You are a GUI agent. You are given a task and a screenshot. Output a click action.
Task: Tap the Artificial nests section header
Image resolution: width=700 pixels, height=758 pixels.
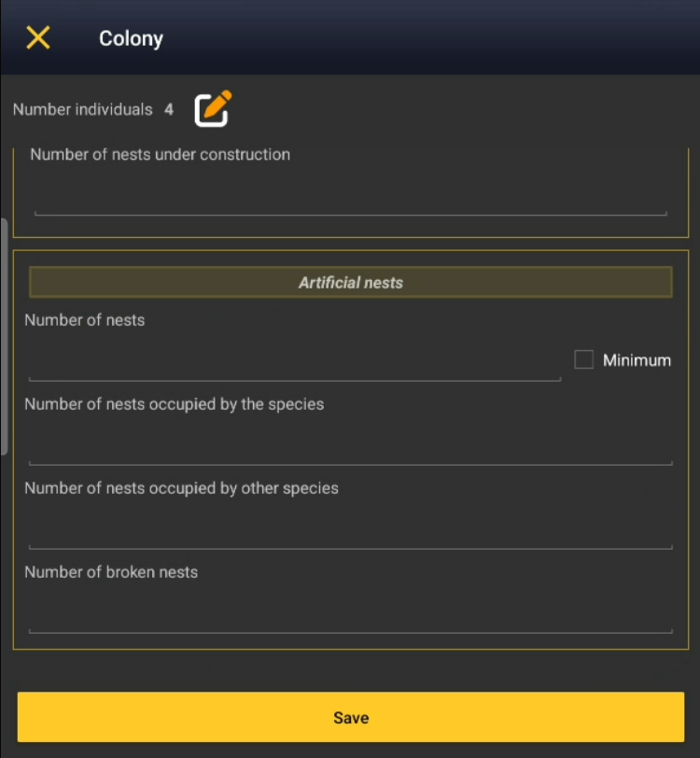350,282
